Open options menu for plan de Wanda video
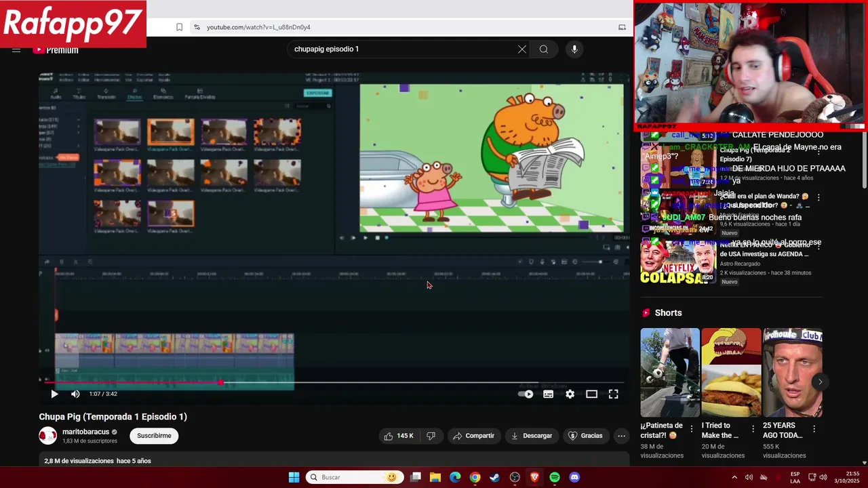This screenshot has height=488, width=868. [818, 198]
